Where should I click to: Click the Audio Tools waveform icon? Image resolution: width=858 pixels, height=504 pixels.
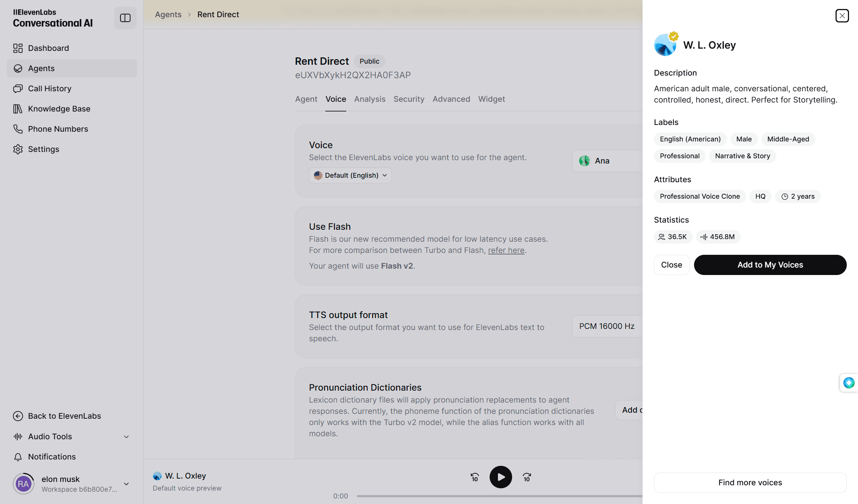tap(18, 437)
